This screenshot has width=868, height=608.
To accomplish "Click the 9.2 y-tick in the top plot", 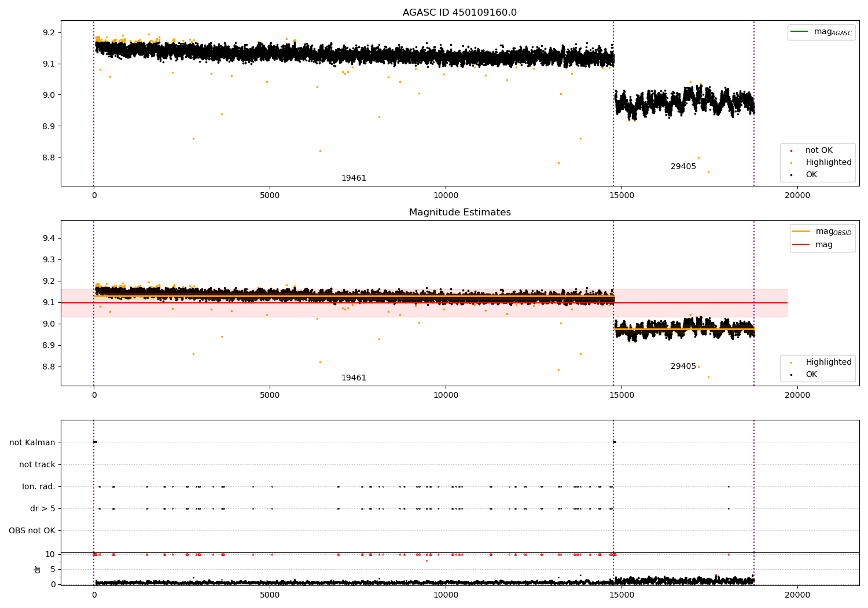I will tap(49, 32).
